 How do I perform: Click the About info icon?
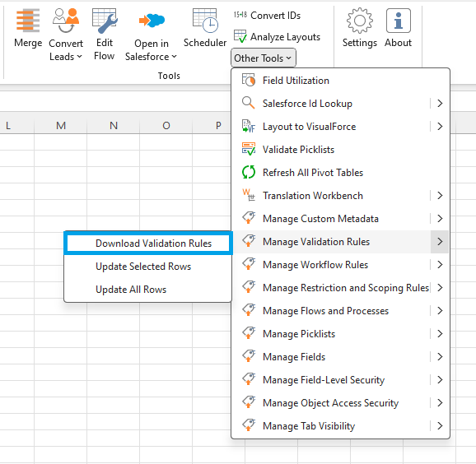click(x=399, y=21)
